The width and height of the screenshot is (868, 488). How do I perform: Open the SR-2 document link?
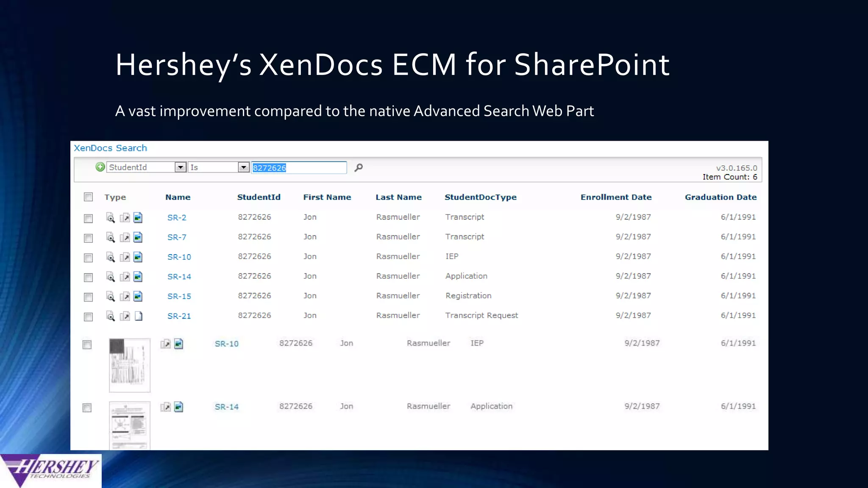(x=177, y=217)
